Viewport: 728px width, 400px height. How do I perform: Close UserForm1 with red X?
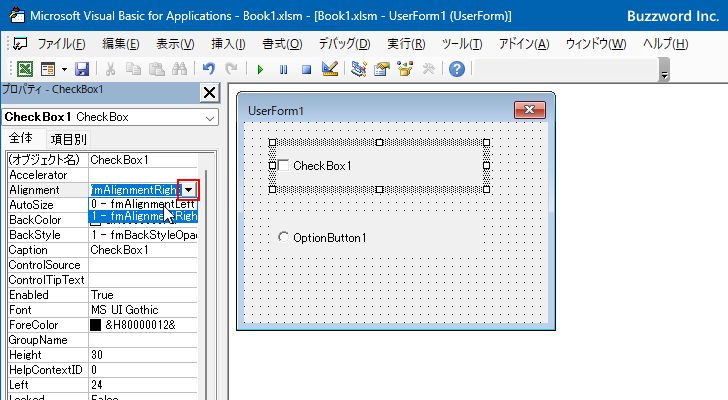530,110
